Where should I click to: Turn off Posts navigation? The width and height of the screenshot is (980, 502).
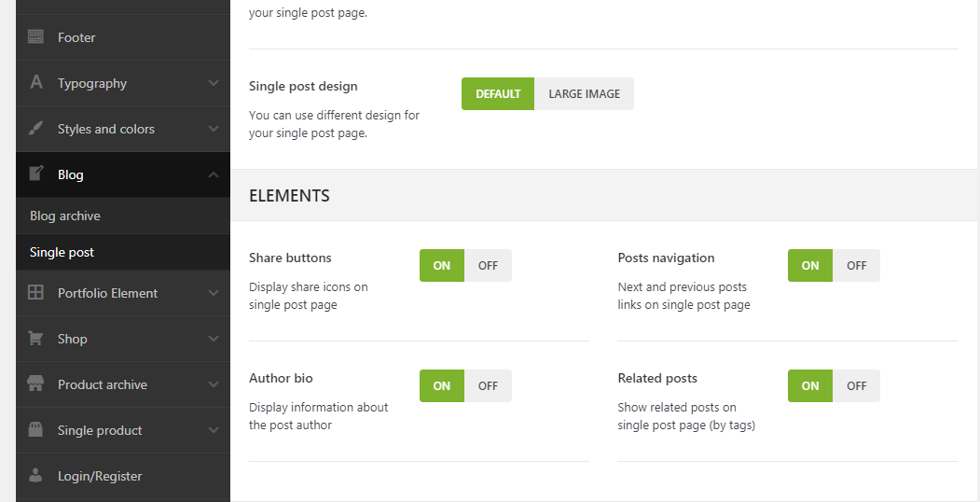click(856, 266)
